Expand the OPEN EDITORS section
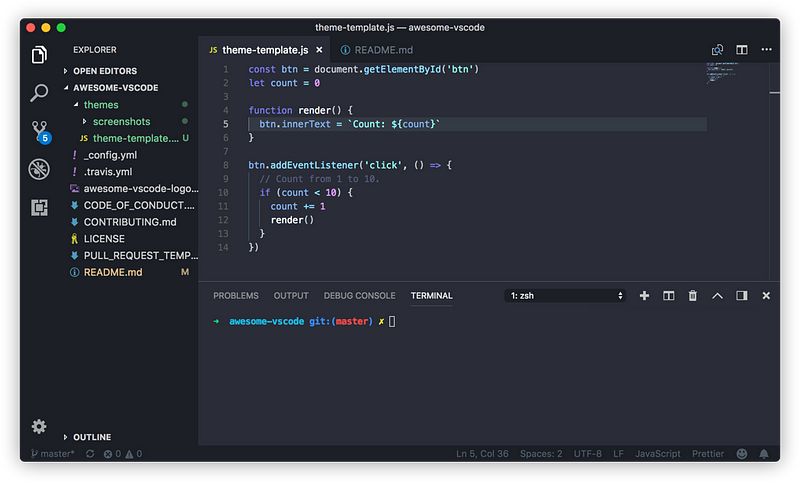 click(105, 71)
